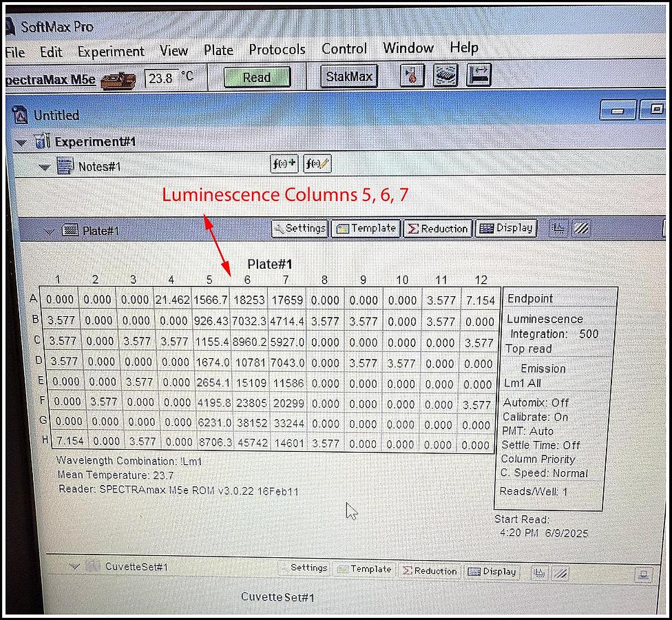Click the graph icon beside the Display button
The image size is (672, 620).
558,228
